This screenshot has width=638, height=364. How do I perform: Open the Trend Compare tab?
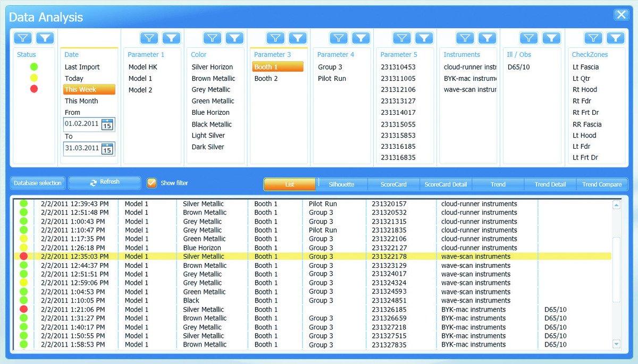[x=601, y=184]
